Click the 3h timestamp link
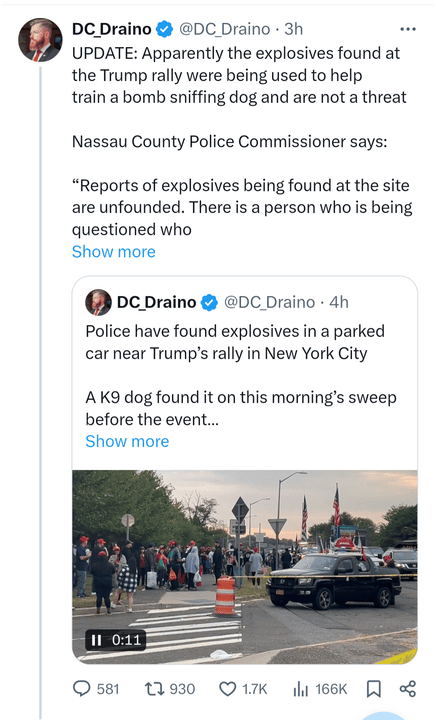The width and height of the screenshot is (436, 720). [x=294, y=29]
